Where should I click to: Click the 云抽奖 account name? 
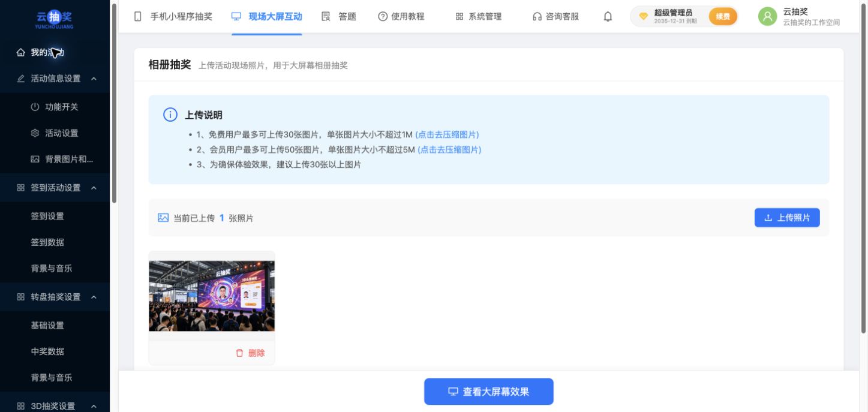point(795,11)
